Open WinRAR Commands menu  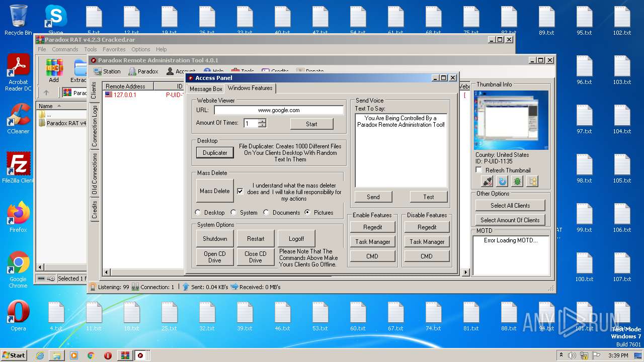coord(65,49)
